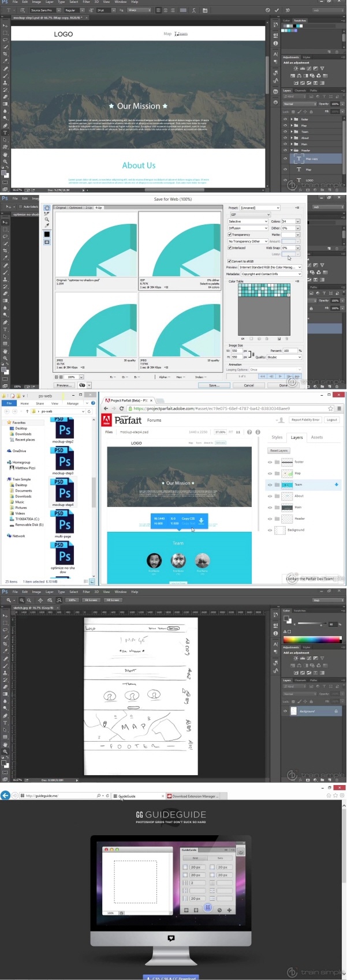Toggle the Interlaced checkbox in Save for Web
The width and height of the screenshot is (347, 980).
pyautogui.click(x=229, y=248)
